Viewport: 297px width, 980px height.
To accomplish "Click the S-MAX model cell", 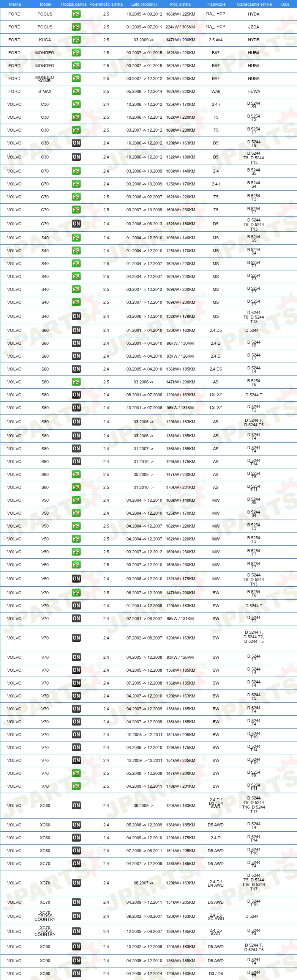I will tap(45, 91).
